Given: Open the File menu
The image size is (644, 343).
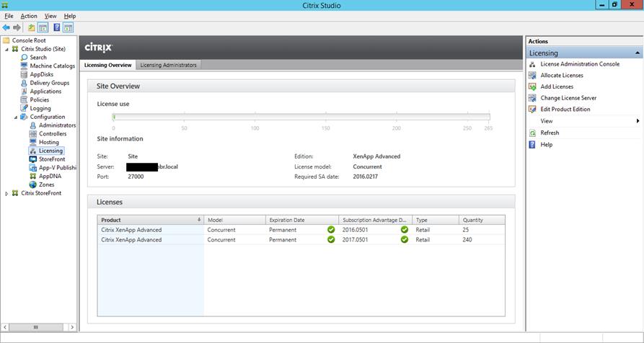Looking at the screenshot, I should coord(9,16).
